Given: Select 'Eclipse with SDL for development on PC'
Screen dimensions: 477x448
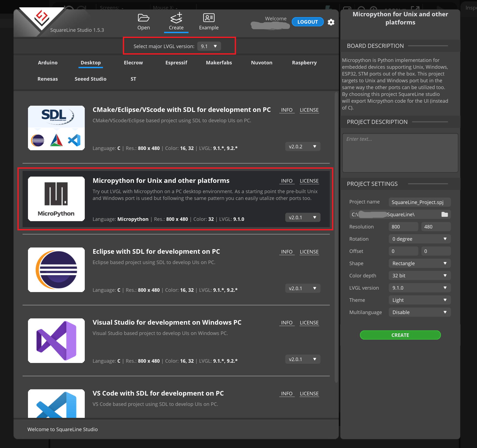Looking at the screenshot, I should [156, 252].
